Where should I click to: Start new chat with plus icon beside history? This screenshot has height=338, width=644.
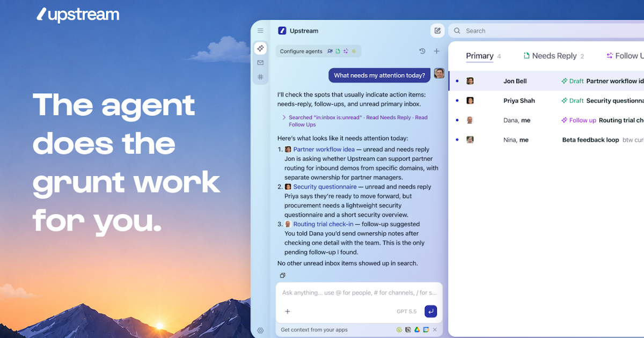[437, 51]
